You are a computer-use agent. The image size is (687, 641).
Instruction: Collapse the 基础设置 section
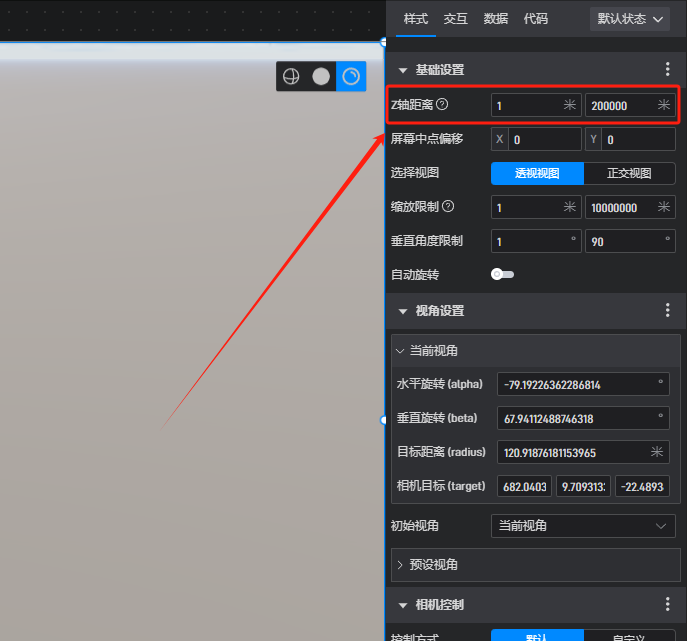point(403,70)
